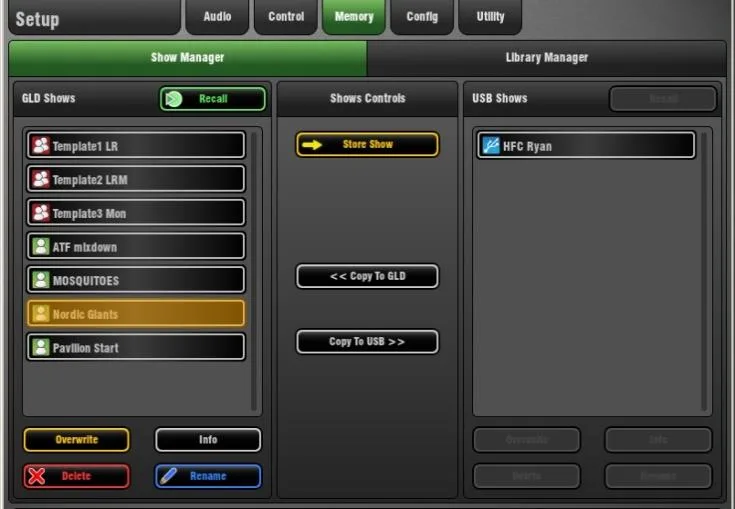Viewport: 735px width, 509px height.
Task: Click the Template2 LRM show icon
Action: (41, 179)
